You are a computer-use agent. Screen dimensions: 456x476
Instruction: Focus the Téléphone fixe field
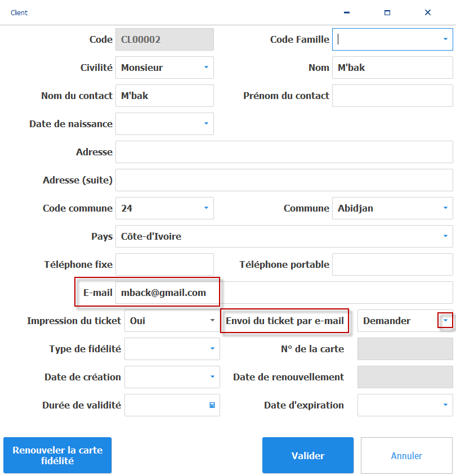pyautogui.click(x=164, y=264)
